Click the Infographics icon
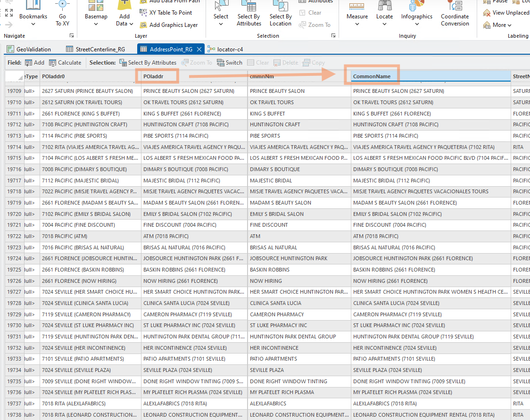Viewport: 530px width, 420px height. pos(416,7)
